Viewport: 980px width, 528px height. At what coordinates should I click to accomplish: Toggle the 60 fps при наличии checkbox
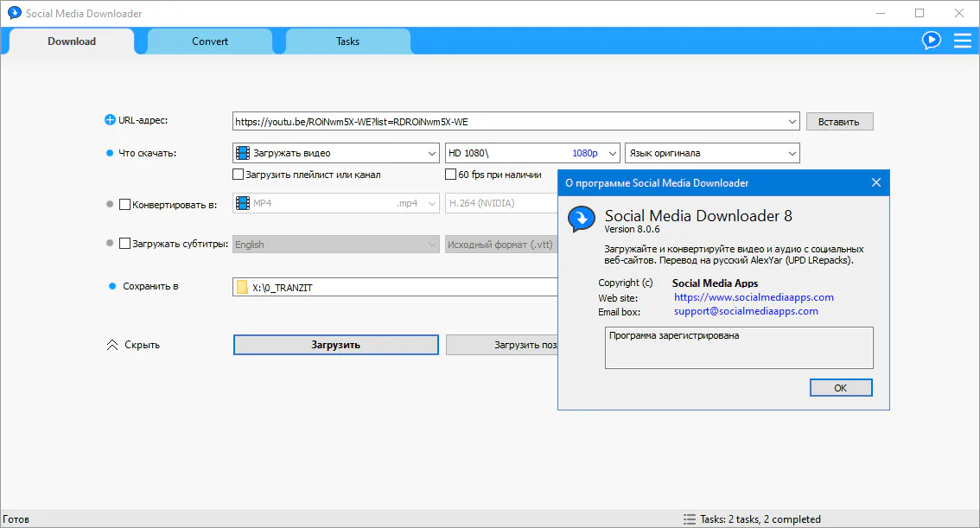pyautogui.click(x=451, y=175)
